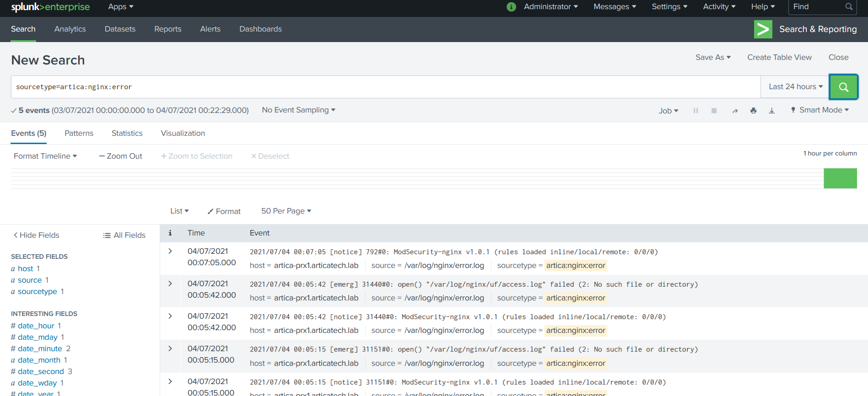Click the info status icon beside Administrator
This screenshot has width=868, height=396.
click(x=512, y=7)
